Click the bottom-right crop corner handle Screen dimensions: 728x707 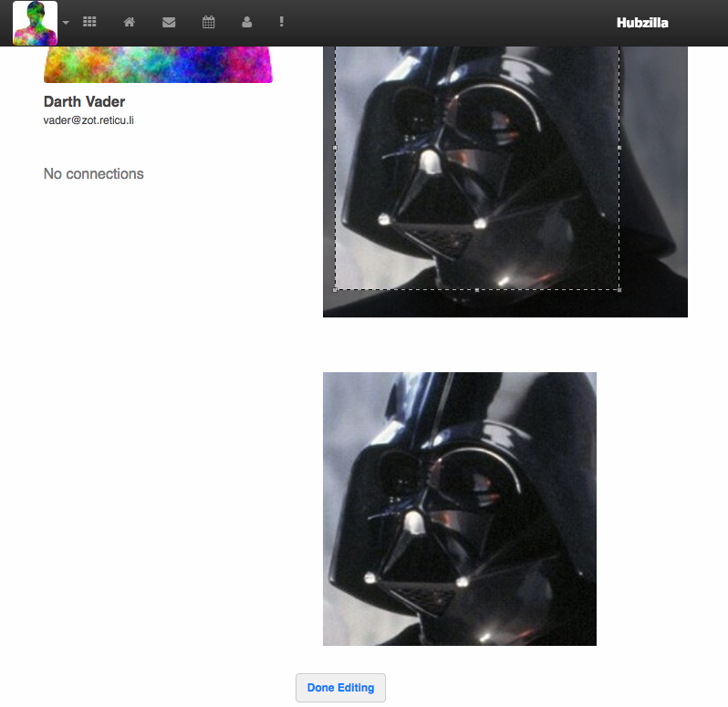(619, 290)
